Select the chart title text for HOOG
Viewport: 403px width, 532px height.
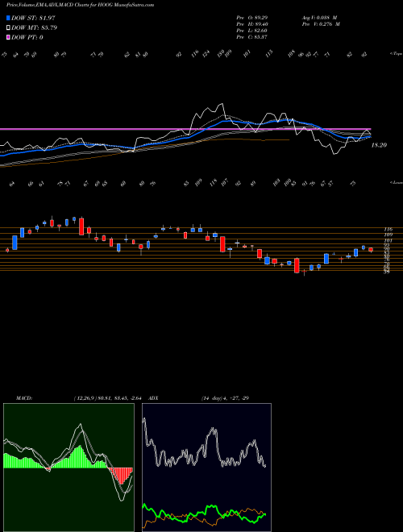[80, 5]
